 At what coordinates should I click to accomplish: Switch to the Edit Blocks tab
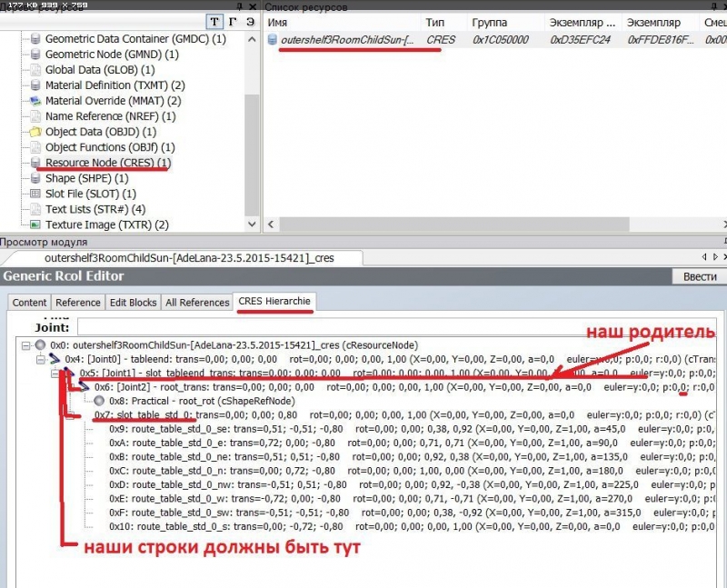coord(133,303)
